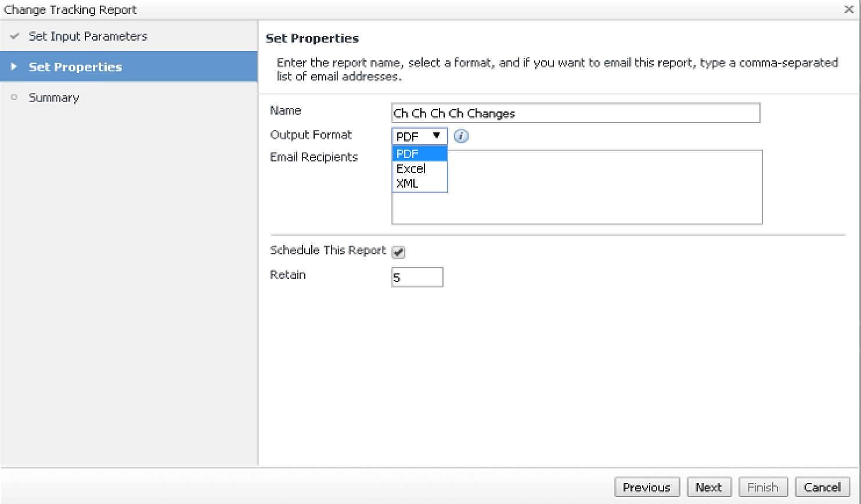The width and height of the screenshot is (861, 504).
Task: Click the Retain value field
Action: [x=417, y=278]
